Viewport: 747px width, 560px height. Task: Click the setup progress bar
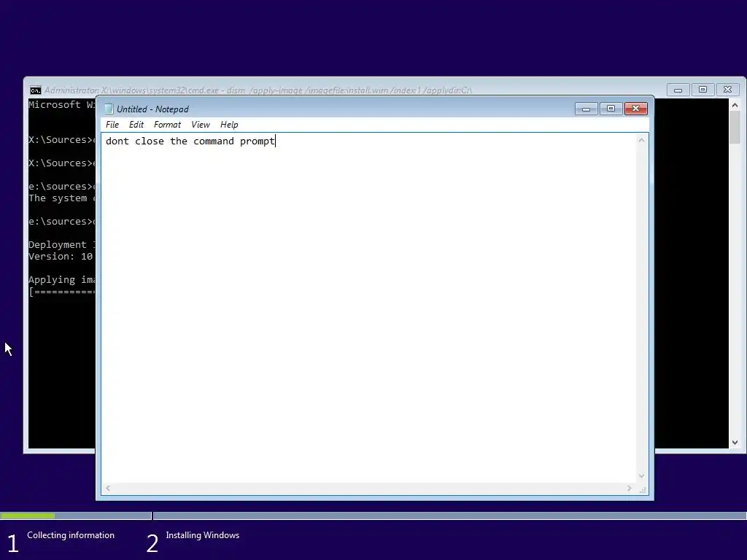(x=373, y=516)
